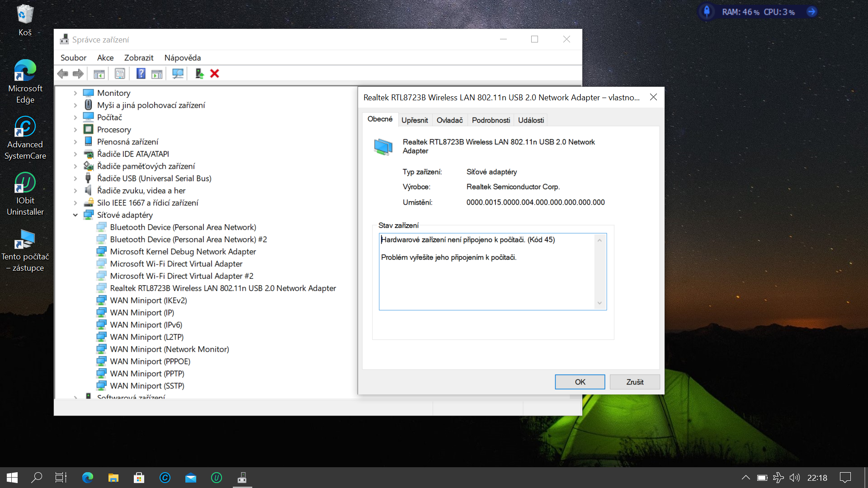Collapse the Síťové adaptéry category

75,215
